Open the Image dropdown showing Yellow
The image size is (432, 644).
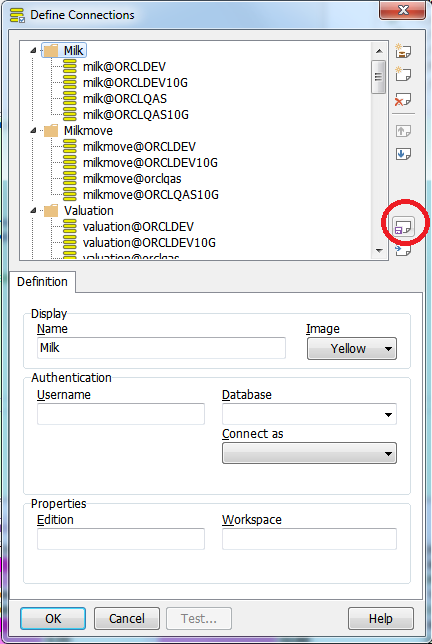pyautogui.click(x=352, y=349)
